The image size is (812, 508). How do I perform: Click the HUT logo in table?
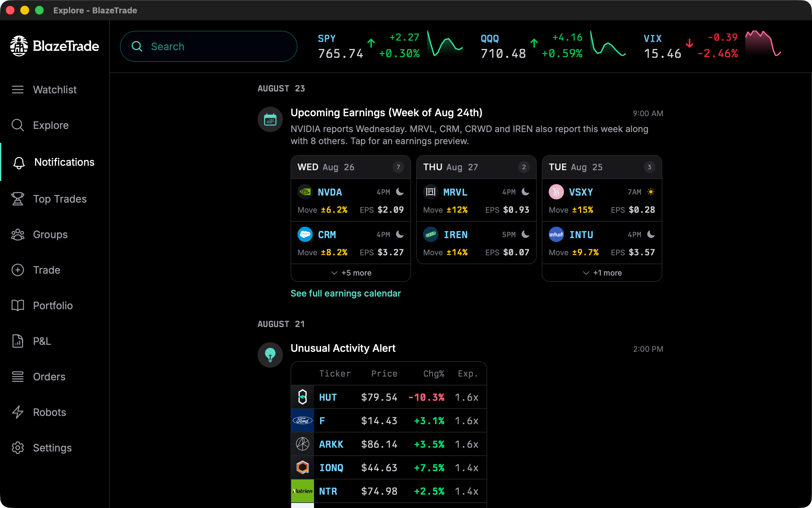point(303,397)
